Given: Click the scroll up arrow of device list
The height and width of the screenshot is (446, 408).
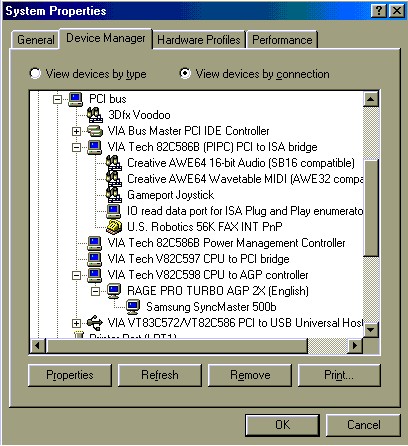Looking at the screenshot, I should tap(371, 99).
